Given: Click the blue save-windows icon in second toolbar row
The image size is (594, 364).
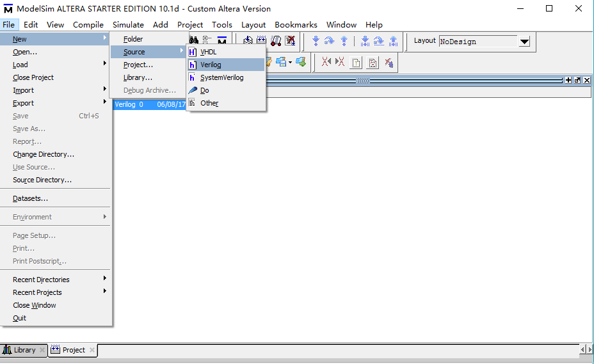Looking at the screenshot, I should pyautogui.click(x=281, y=62).
